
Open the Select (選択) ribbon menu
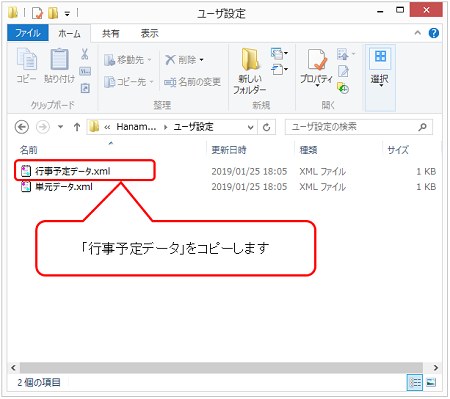(380, 78)
